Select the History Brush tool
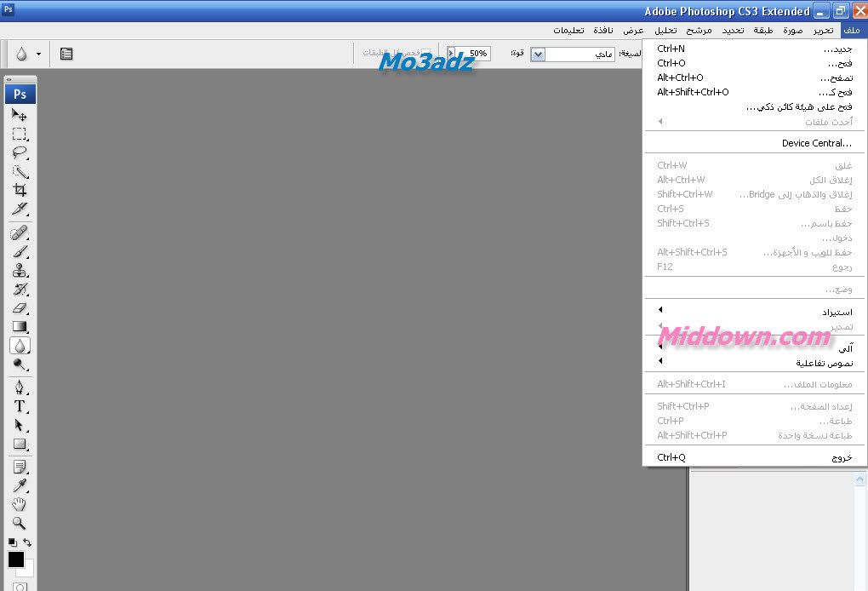Viewport: 868px width, 591px height. point(20,290)
